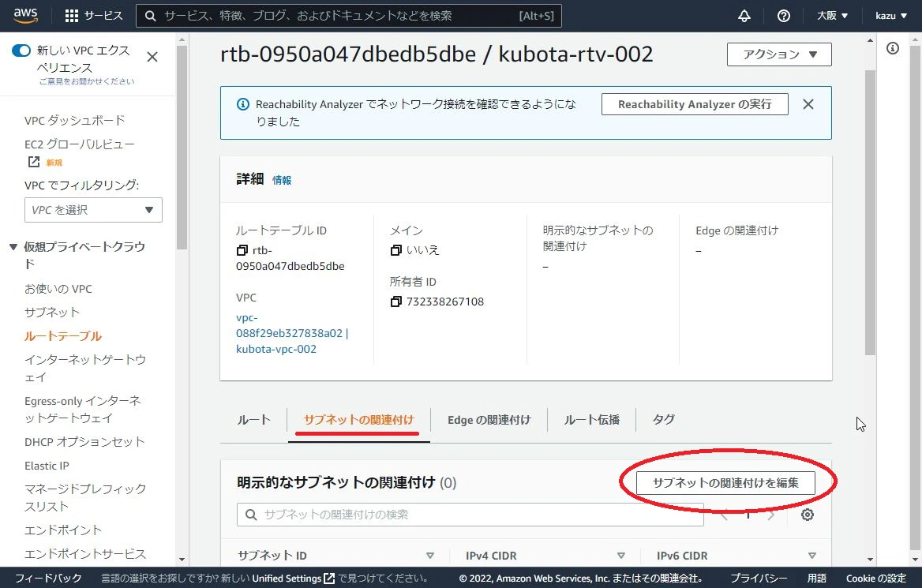Click Reachability Analyzer の実行 button

pos(695,104)
